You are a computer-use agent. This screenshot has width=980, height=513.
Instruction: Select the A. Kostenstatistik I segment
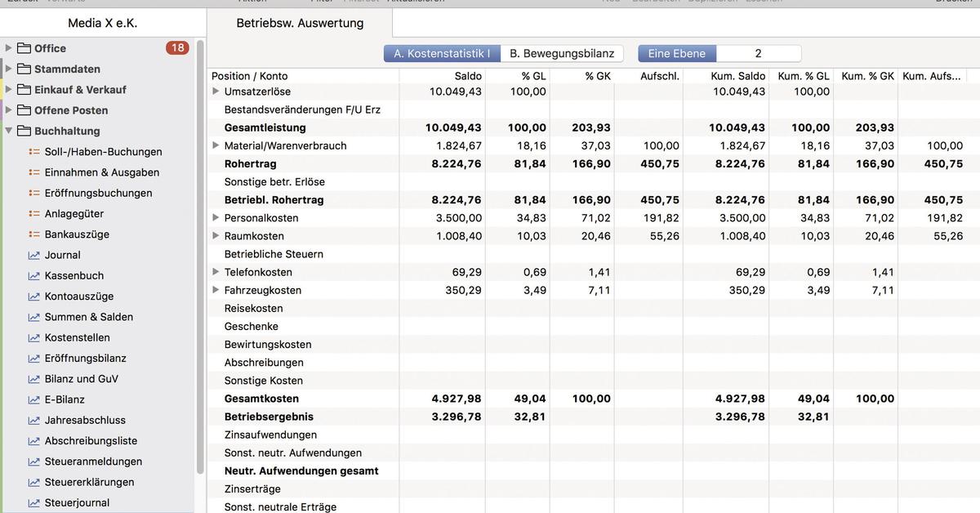(442, 53)
